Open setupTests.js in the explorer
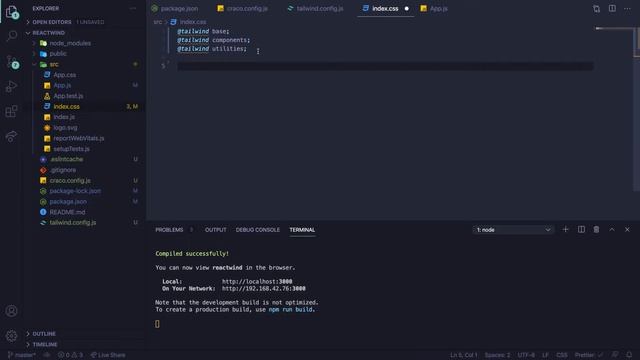Viewport: 640px width, 360px height. [x=71, y=149]
